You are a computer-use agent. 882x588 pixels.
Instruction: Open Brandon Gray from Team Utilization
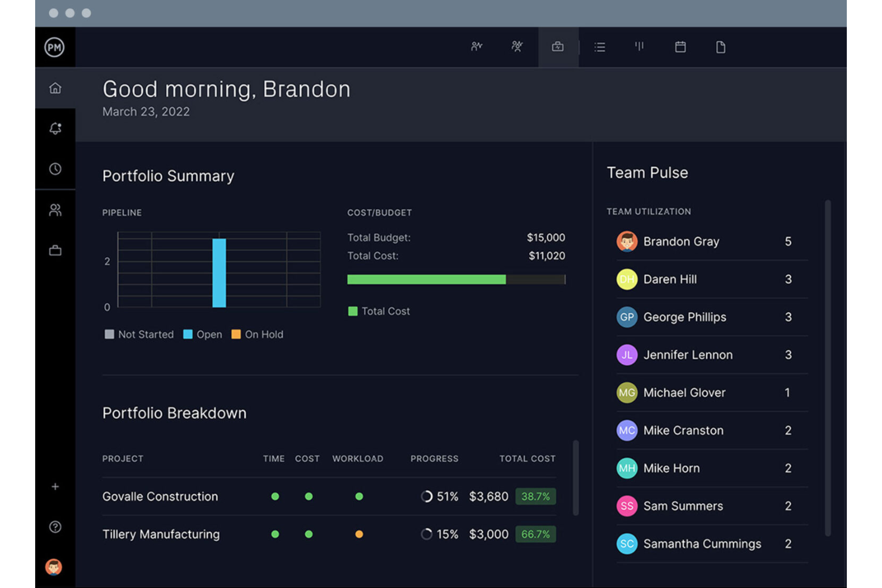(681, 242)
